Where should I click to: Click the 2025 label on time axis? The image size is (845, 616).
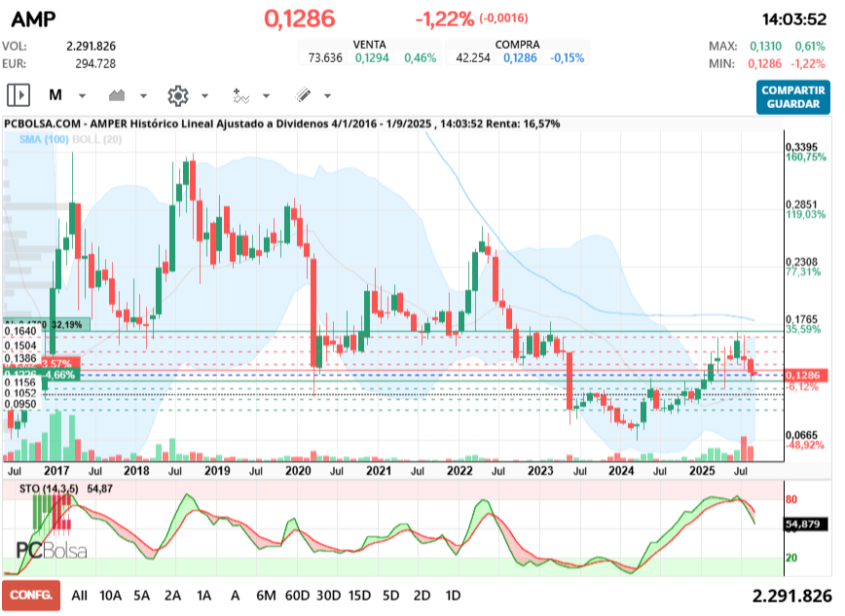(x=702, y=471)
